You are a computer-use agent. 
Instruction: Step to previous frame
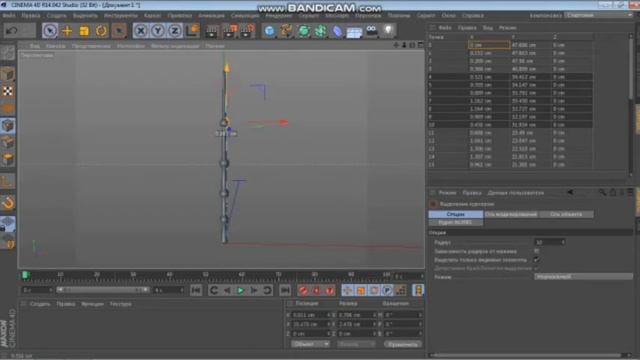click(x=227, y=290)
